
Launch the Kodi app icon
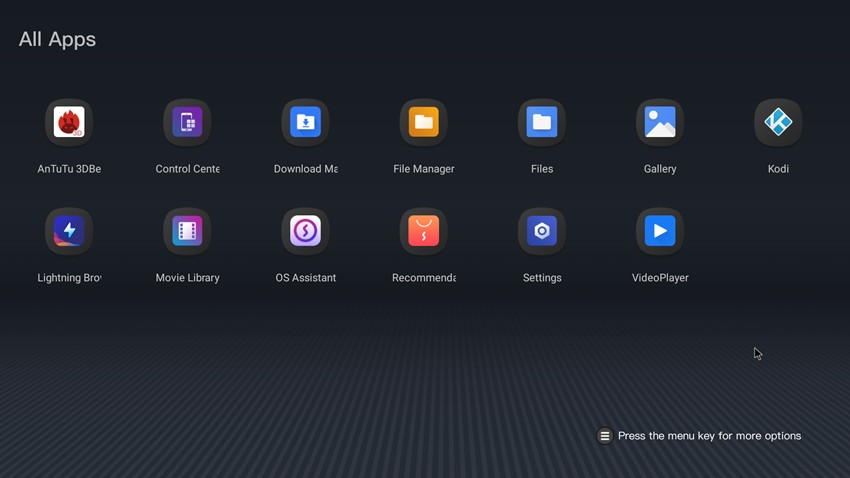tap(778, 123)
